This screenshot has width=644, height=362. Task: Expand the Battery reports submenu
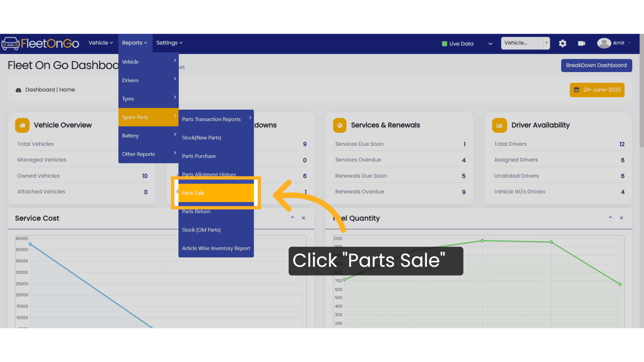(149, 136)
